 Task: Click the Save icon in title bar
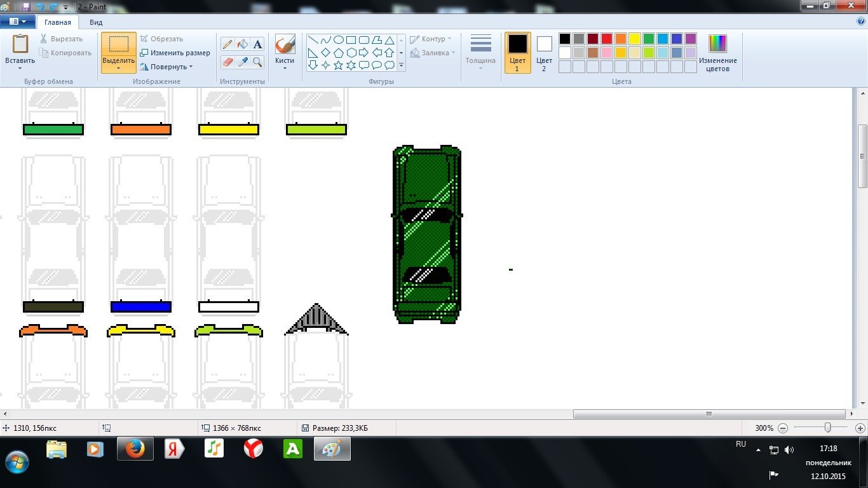coord(26,7)
